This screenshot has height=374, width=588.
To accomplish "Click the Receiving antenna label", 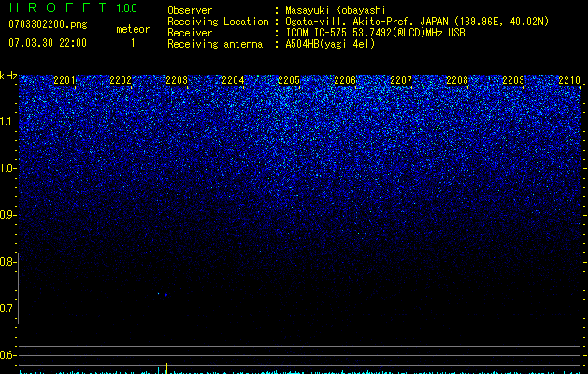I will [215, 44].
